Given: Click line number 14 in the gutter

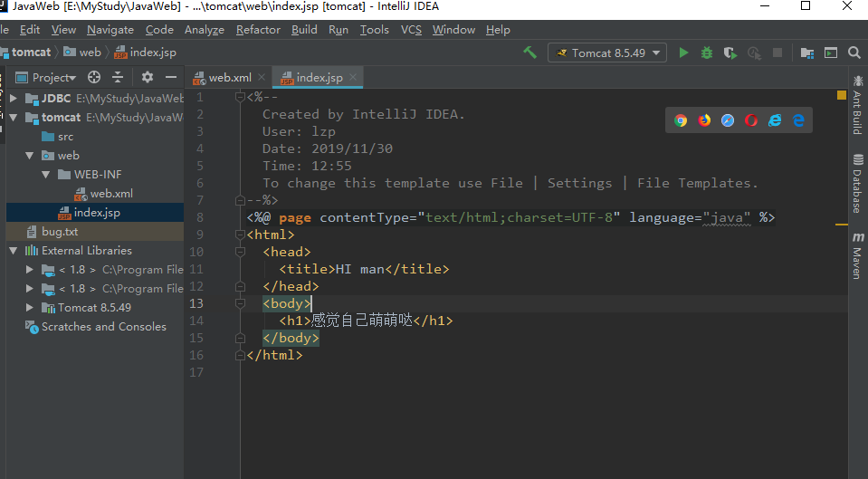Looking at the screenshot, I should 196,321.
